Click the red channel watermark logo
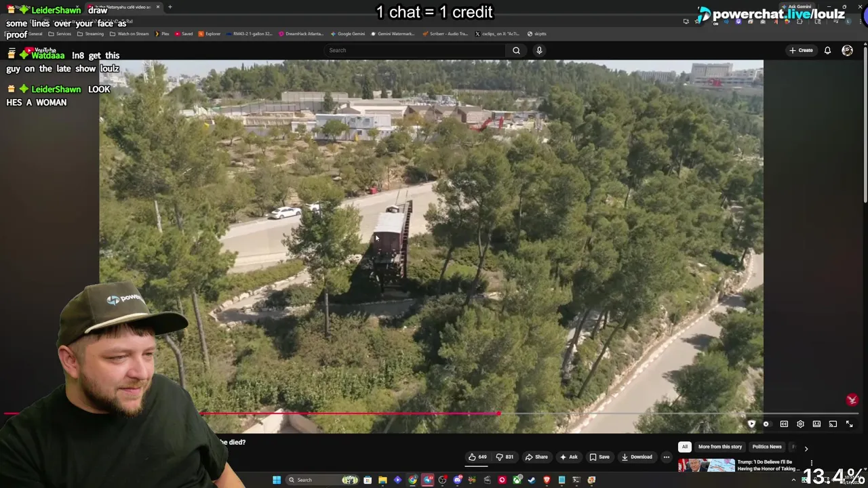868x488 pixels. [x=852, y=400]
